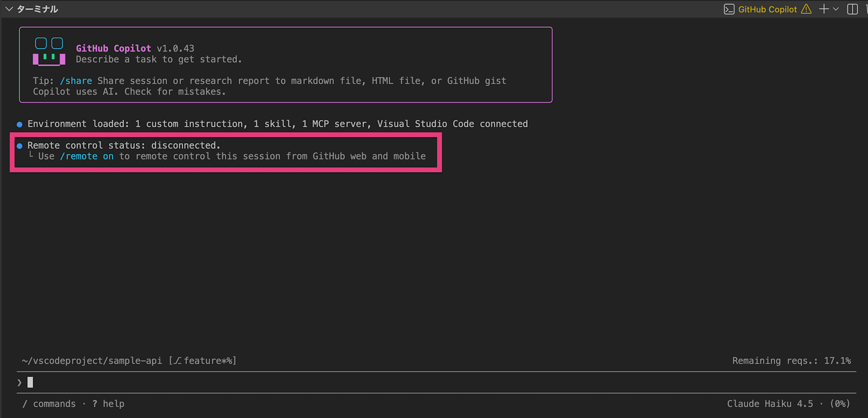Click the ターミナル panel title
The image size is (868, 418).
37,9
